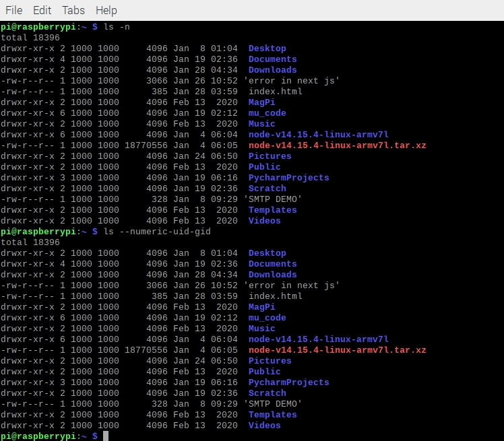Open the File menu
This screenshot has height=441, width=504.
coord(14,10)
